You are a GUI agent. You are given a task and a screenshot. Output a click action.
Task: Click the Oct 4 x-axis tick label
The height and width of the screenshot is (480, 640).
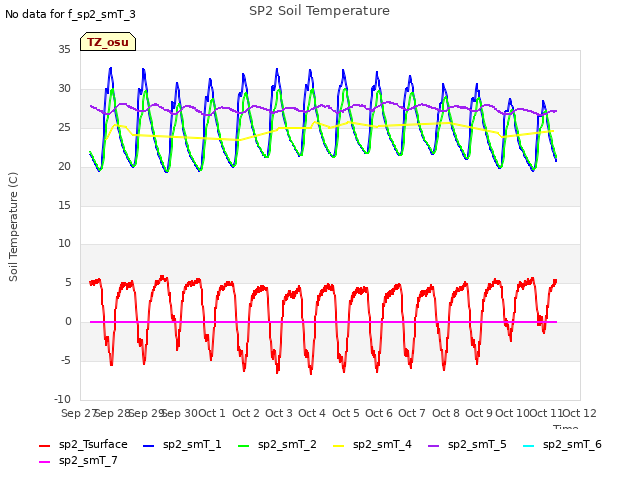312,413
